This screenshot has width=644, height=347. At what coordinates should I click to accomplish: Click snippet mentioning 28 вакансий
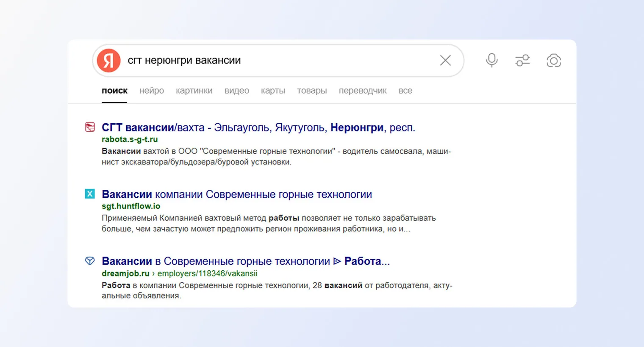[x=277, y=290]
